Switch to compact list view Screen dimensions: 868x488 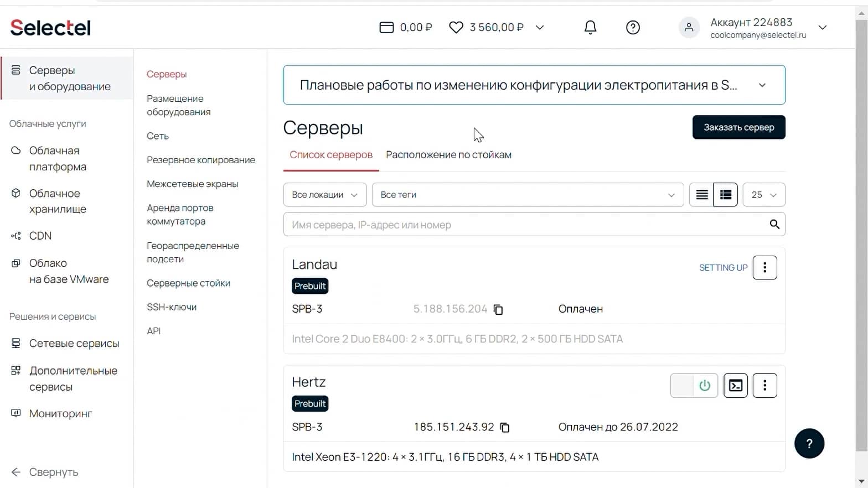[x=702, y=195]
